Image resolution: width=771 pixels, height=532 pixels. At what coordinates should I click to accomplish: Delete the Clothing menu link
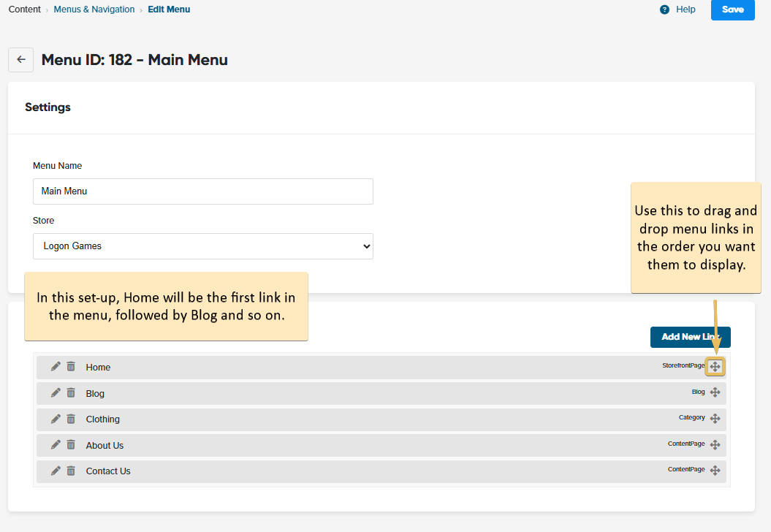pos(71,419)
